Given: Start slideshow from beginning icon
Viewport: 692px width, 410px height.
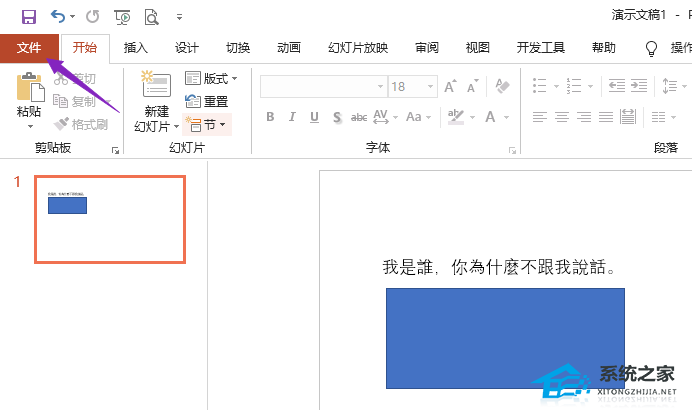Looking at the screenshot, I should pyautogui.click(x=122, y=17).
